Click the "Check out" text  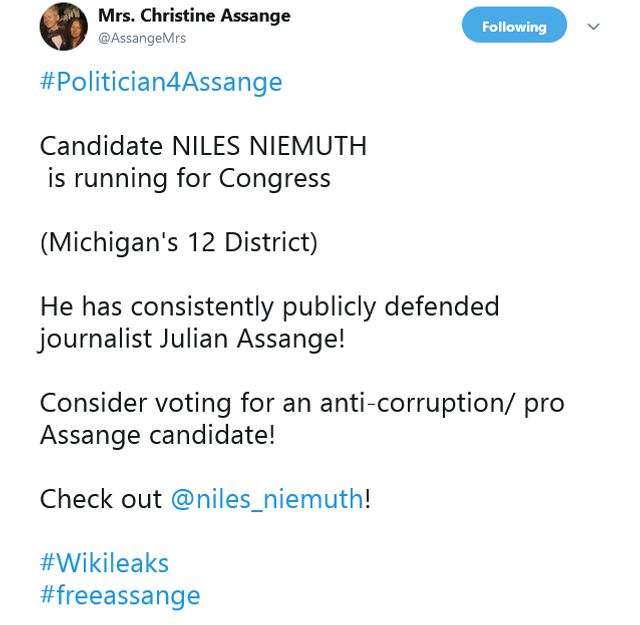tap(100, 498)
